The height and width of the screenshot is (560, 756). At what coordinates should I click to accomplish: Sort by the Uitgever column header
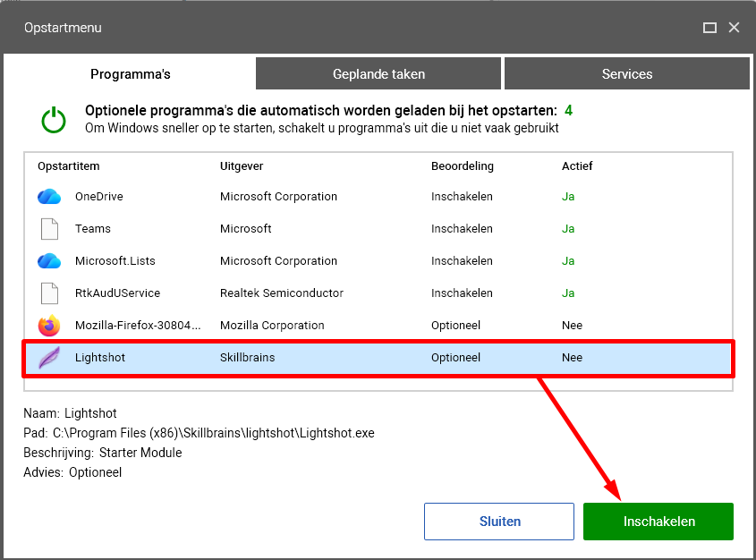(x=242, y=166)
